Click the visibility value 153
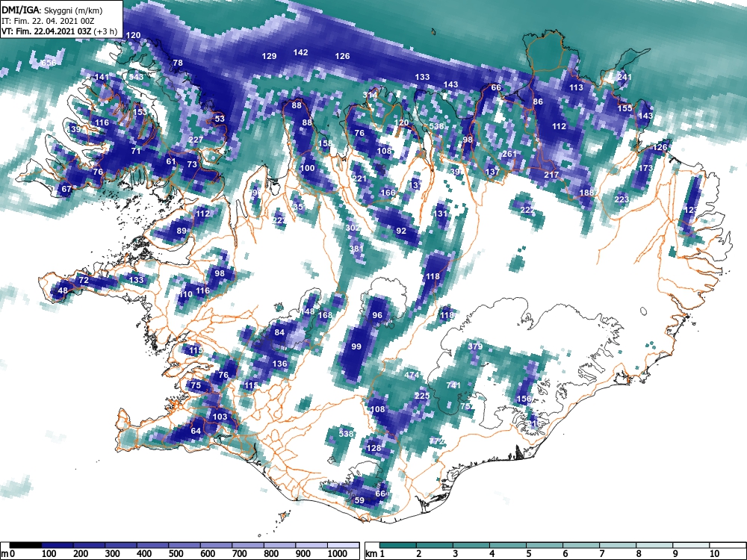Viewport: 747px width, 560px height. coord(140,113)
